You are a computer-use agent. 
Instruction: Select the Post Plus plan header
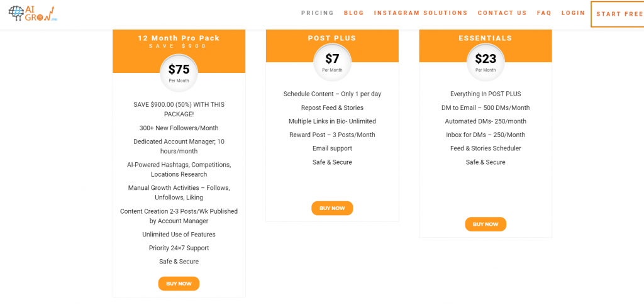click(332, 38)
